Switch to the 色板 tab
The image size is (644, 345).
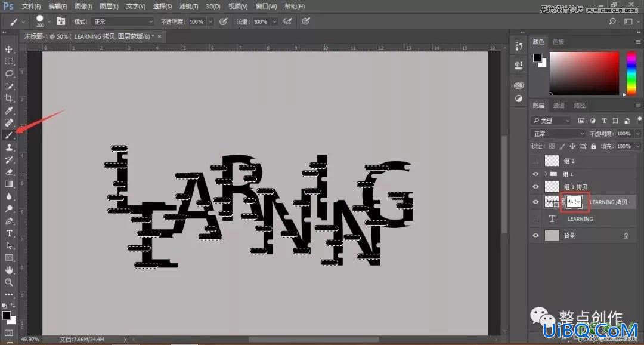coord(558,42)
